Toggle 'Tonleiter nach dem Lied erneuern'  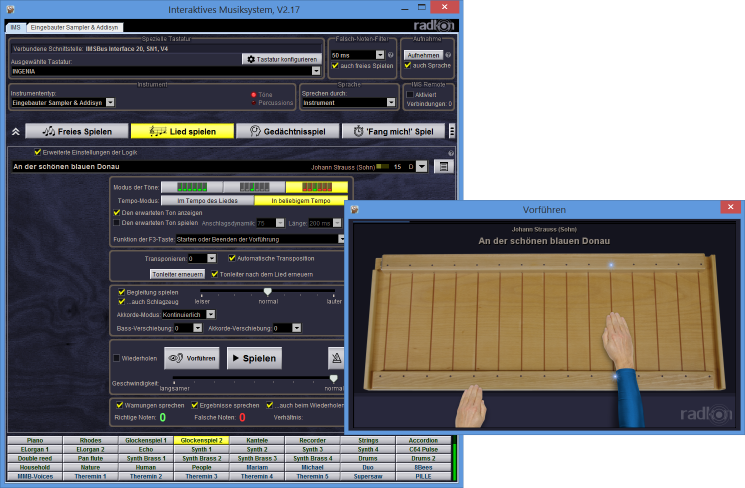214,274
